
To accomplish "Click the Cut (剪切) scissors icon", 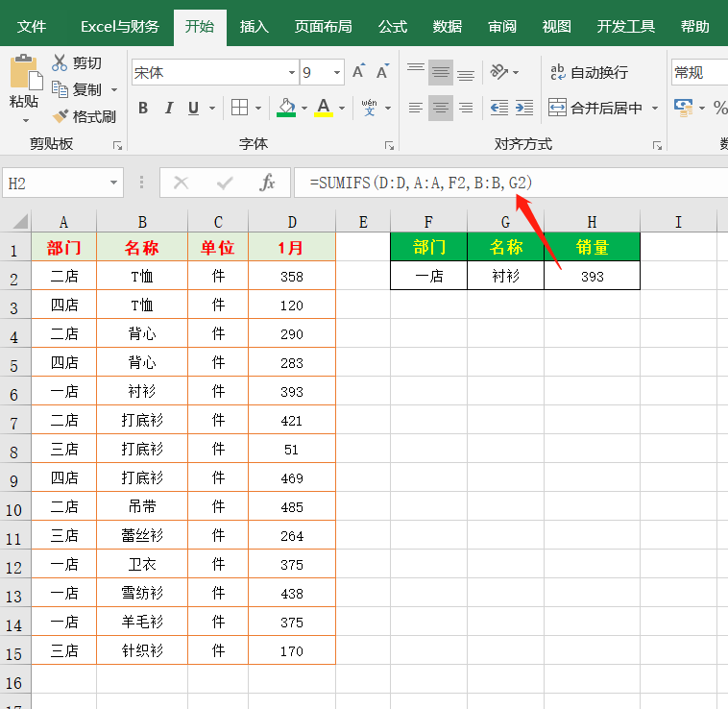I will tap(61, 62).
